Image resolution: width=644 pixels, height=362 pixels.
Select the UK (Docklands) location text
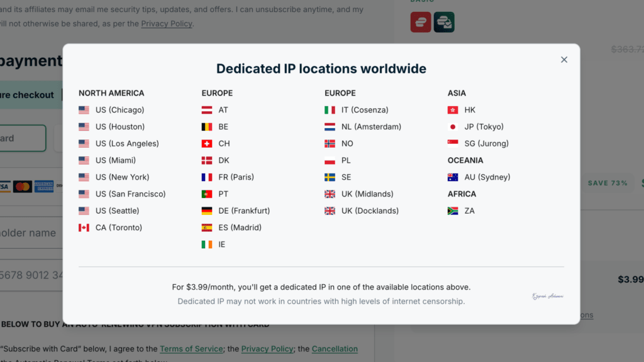[370, 211]
